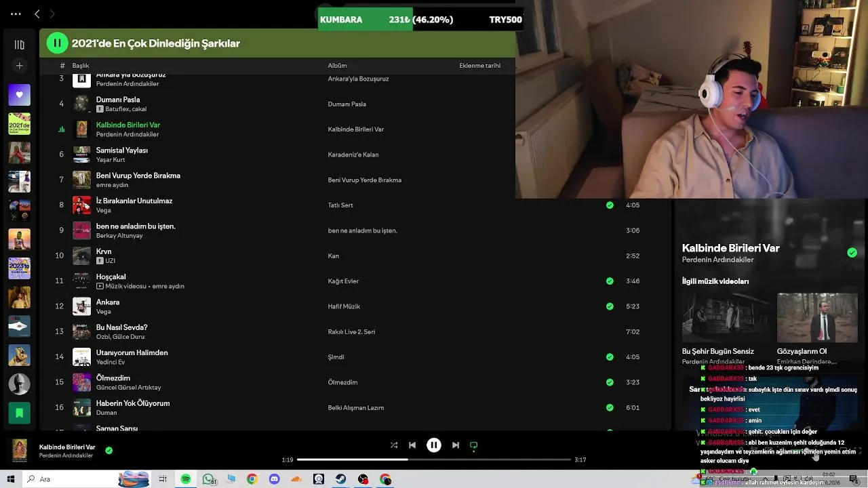Image resolution: width=868 pixels, height=488 pixels.
Task: Open artist Perdenin Ardındakiler in the Now Playing panel
Action: coord(717,260)
